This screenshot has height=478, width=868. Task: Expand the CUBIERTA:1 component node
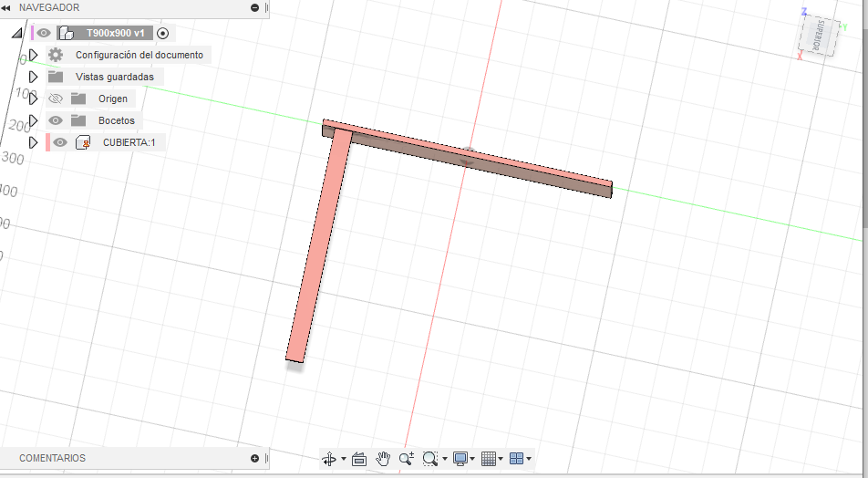coord(33,142)
